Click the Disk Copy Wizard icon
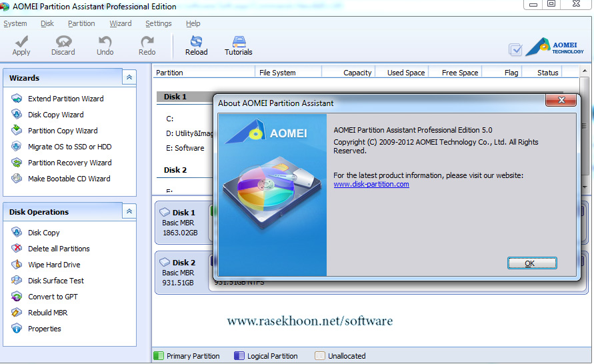The image size is (594, 364). pyautogui.click(x=17, y=115)
